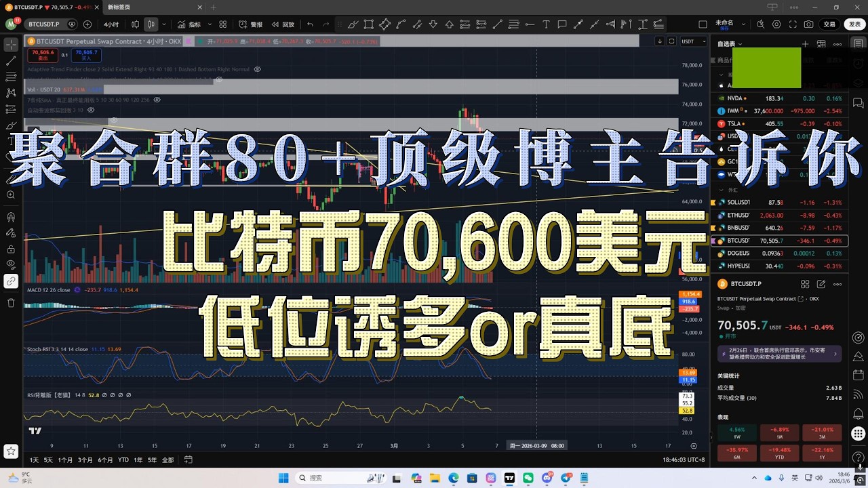Open the chart patterns tool group

[x=11, y=93]
